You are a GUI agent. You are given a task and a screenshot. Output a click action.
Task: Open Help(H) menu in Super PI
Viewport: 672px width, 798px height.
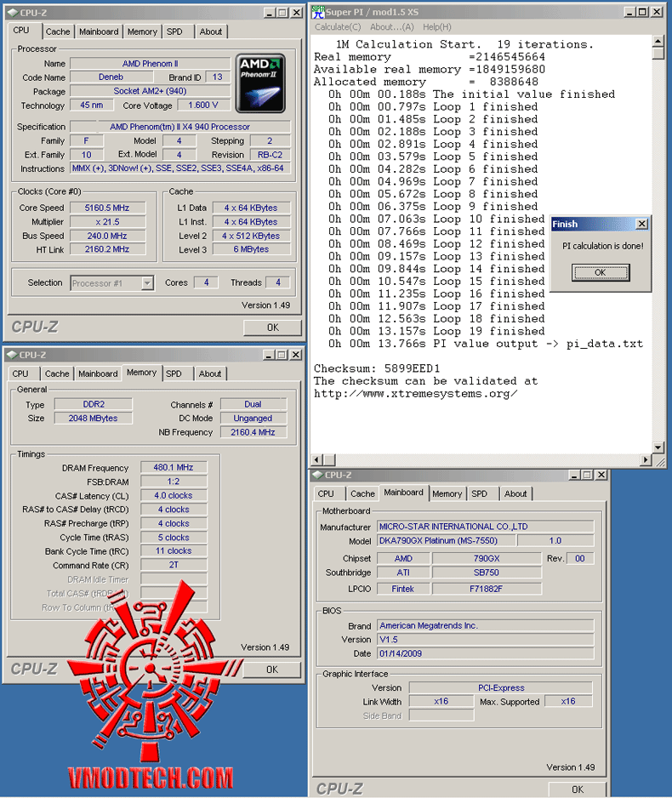click(437, 27)
